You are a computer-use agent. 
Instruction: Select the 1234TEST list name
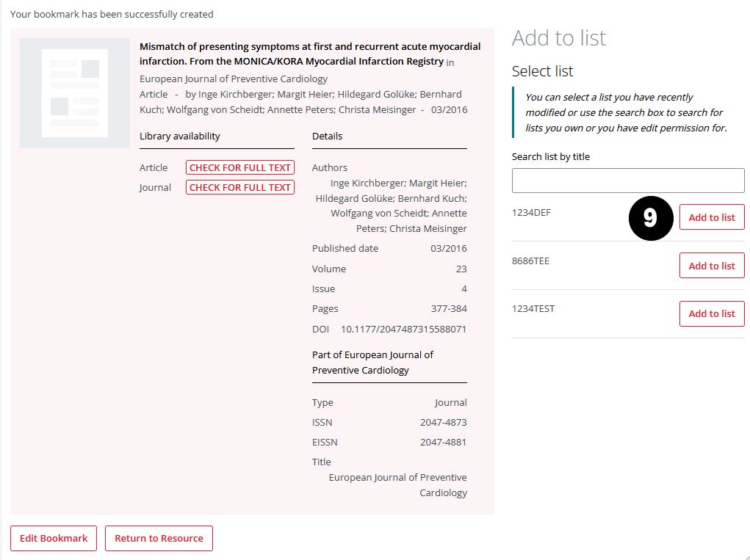533,308
